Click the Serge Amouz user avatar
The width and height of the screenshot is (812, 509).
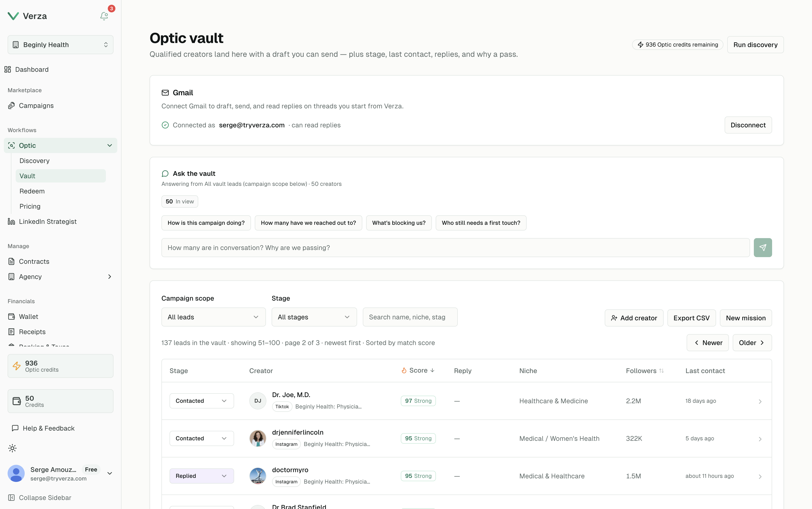coord(16,473)
